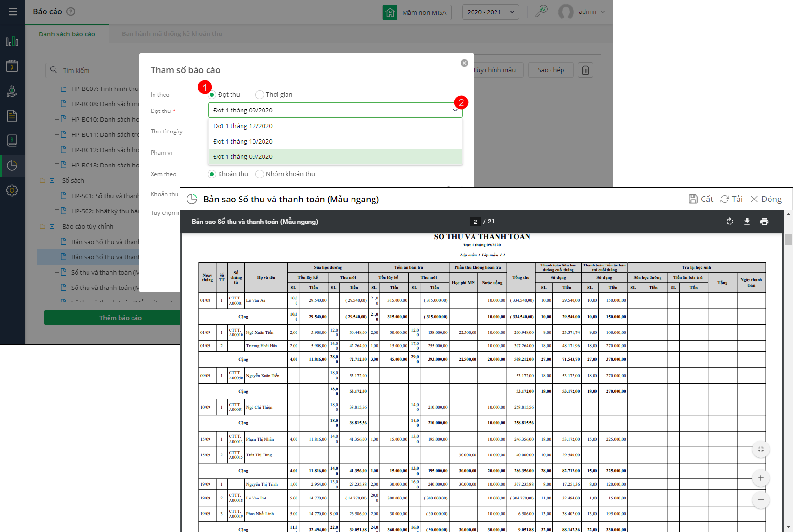Select the Khoản thu radio option
Screen dimensions: 793x532
[212, 174]
